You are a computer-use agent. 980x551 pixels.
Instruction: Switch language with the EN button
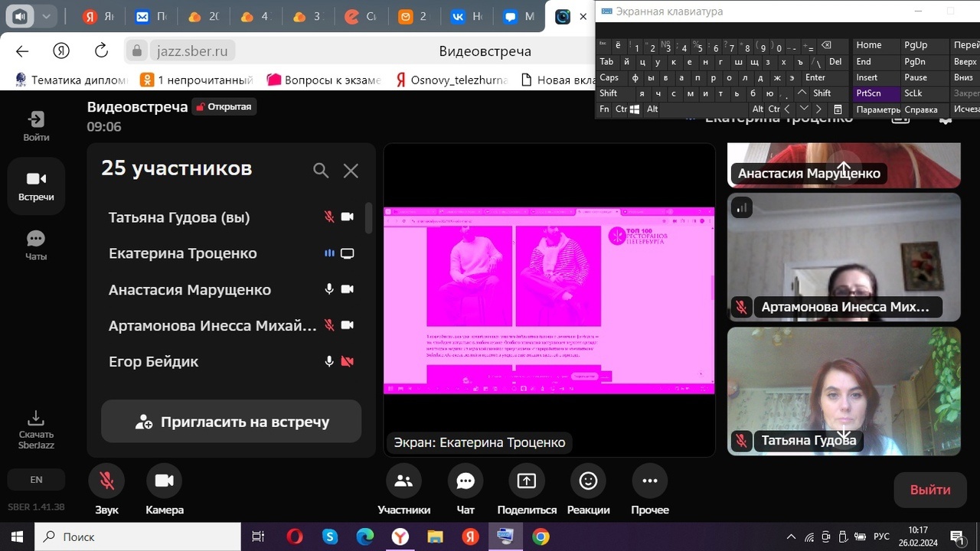tap(36, 480)
